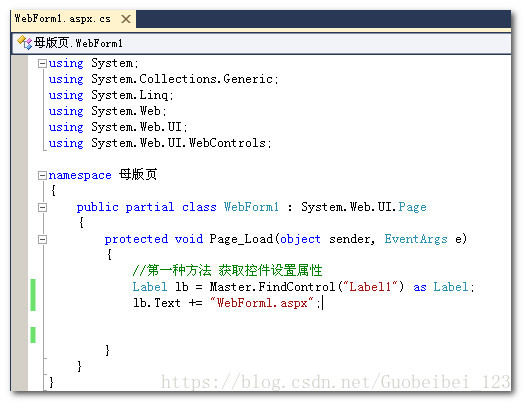Click the 'as' keyword
This screenshot has width=522, height=402.
tap(420, 287)
